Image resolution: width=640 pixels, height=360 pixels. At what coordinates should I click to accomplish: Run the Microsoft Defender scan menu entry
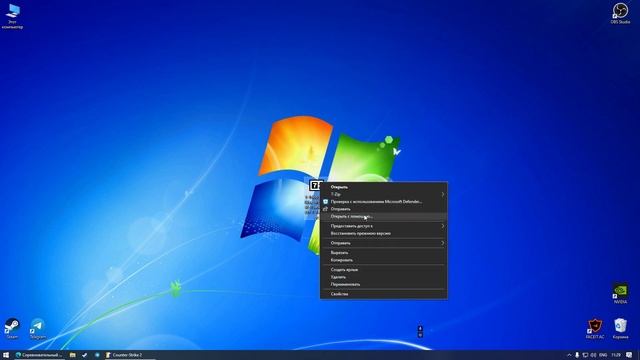tap(383, 202)
